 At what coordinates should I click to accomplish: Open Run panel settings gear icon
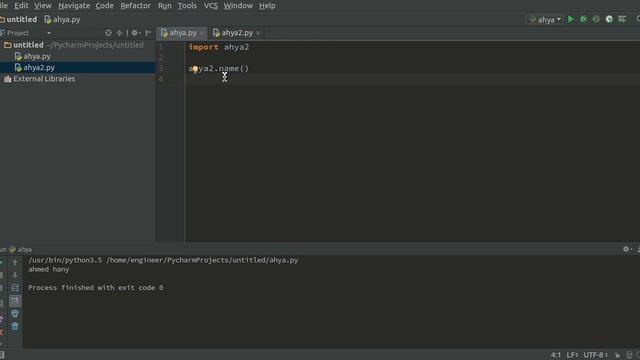point(626,249)
